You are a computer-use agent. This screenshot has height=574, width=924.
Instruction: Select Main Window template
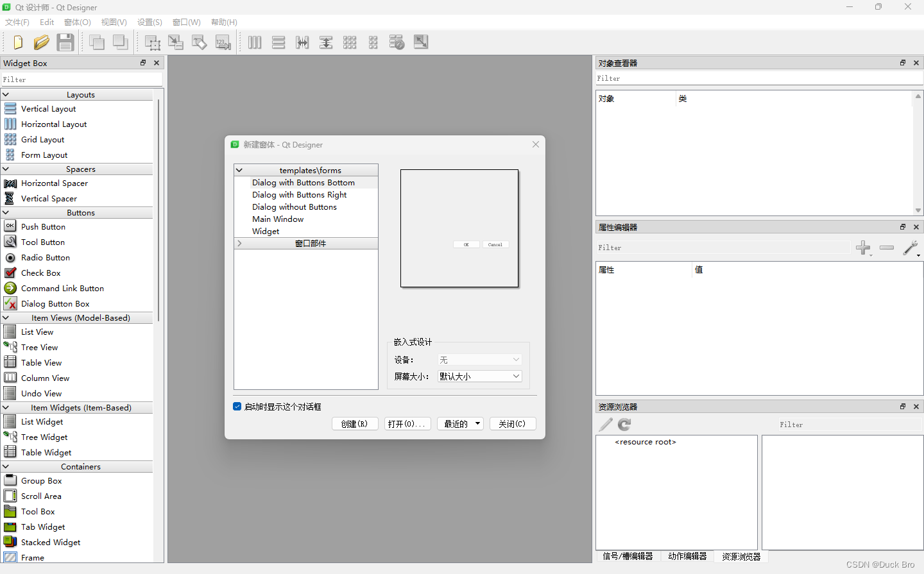tap(278, 219)
